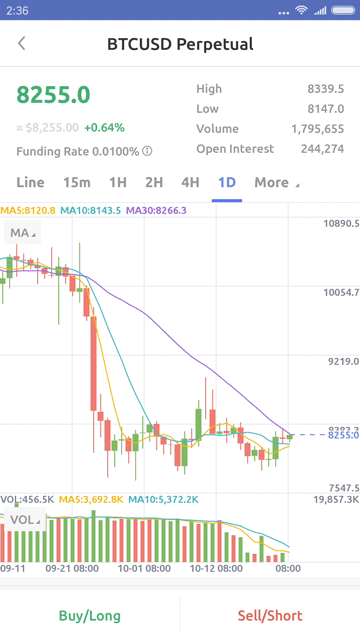The image size is (360, 640).
Task: Tap the battery status icon
Action: (343, 10)
